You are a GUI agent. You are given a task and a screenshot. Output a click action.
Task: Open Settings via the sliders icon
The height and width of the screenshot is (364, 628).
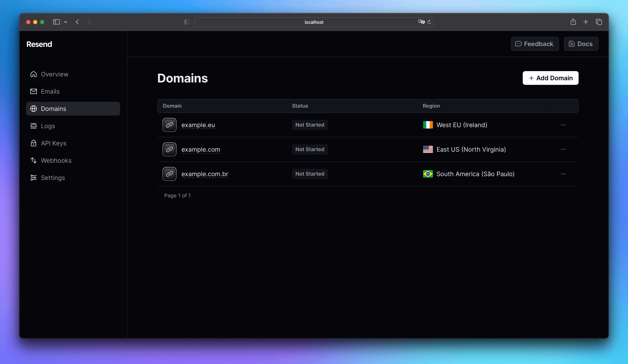[x=34, y=178]
